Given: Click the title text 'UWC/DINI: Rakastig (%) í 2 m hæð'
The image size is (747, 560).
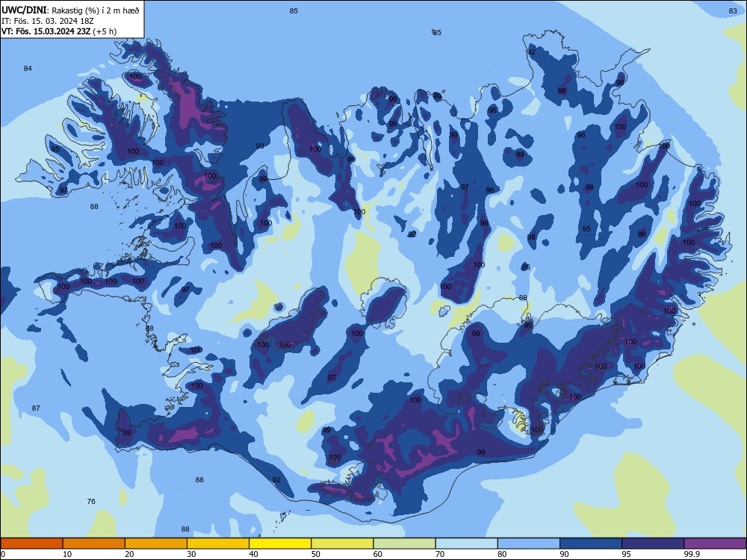Looking at the screenshot, I should pos(70,10).
